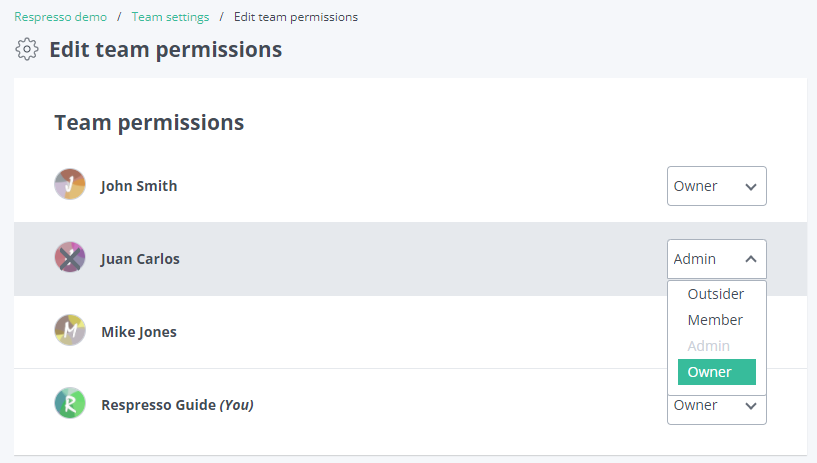Screen dimensions: 817x463
Task: Open the Team settings breadcrumb link
Action: coord(170,17)
